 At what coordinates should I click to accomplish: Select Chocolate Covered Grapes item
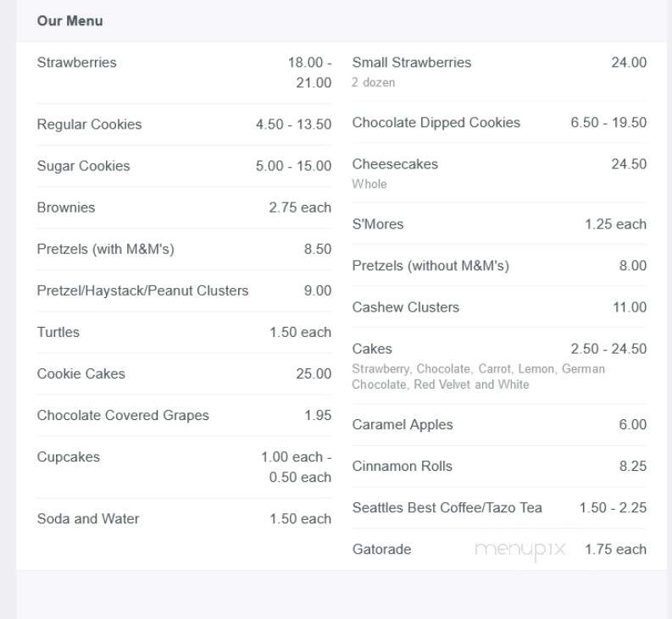123,415
